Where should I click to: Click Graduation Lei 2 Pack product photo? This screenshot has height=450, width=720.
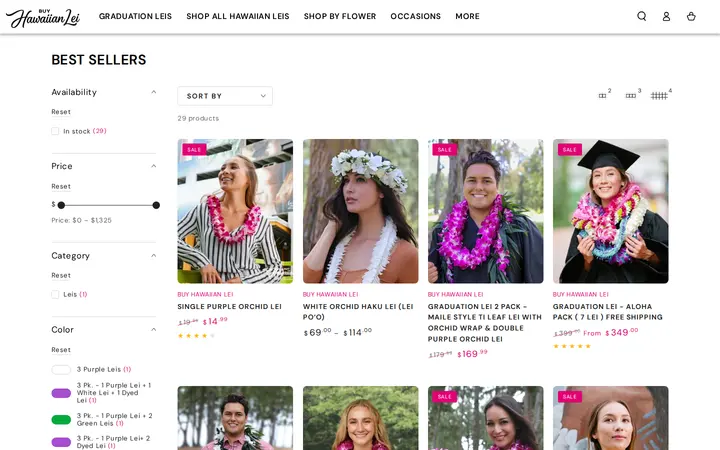(485, 211)
